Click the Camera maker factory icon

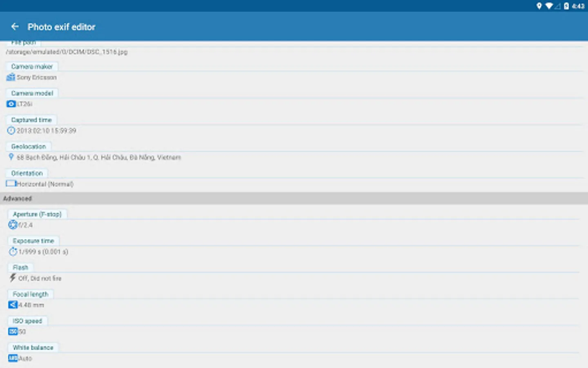coord(11,77)
